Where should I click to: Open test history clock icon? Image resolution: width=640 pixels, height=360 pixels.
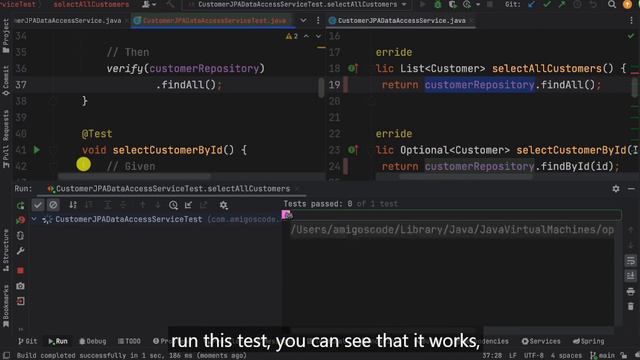(x=173, y=205)
